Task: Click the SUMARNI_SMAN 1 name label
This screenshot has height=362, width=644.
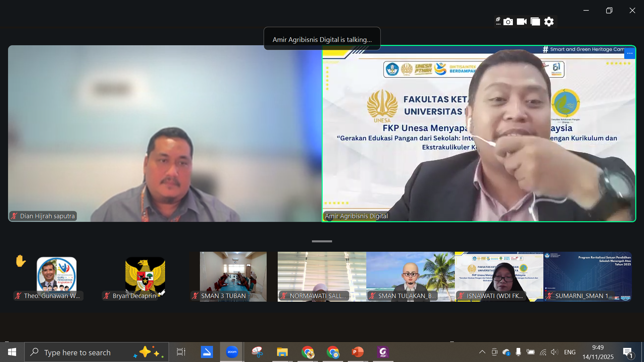Action: 584,296
